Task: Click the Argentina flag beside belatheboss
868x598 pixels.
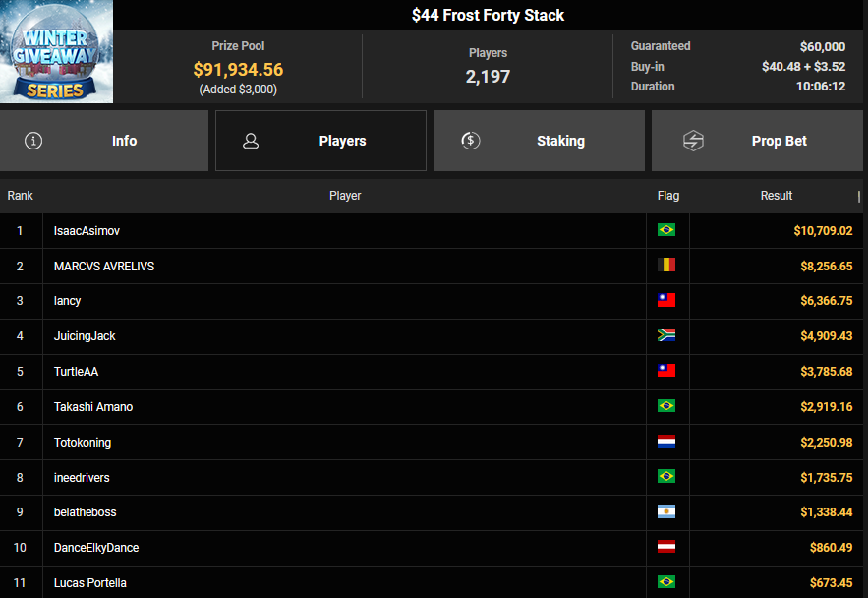Action: pos(666,512)
